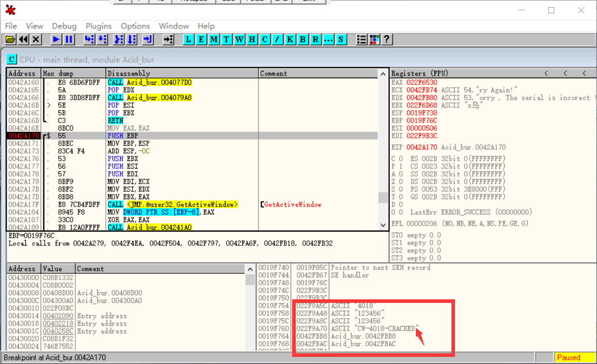Click up arrow of dump pane scrollbar
The width and height of the screenshot is (597, 364).
[250, 269]
